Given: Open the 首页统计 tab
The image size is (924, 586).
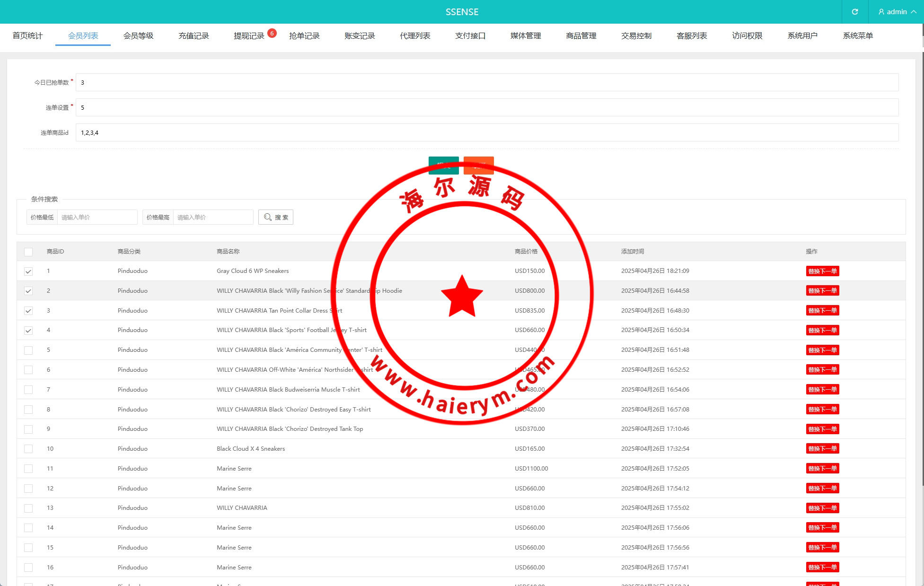Looking at the screenshot, I should point(27,36).
